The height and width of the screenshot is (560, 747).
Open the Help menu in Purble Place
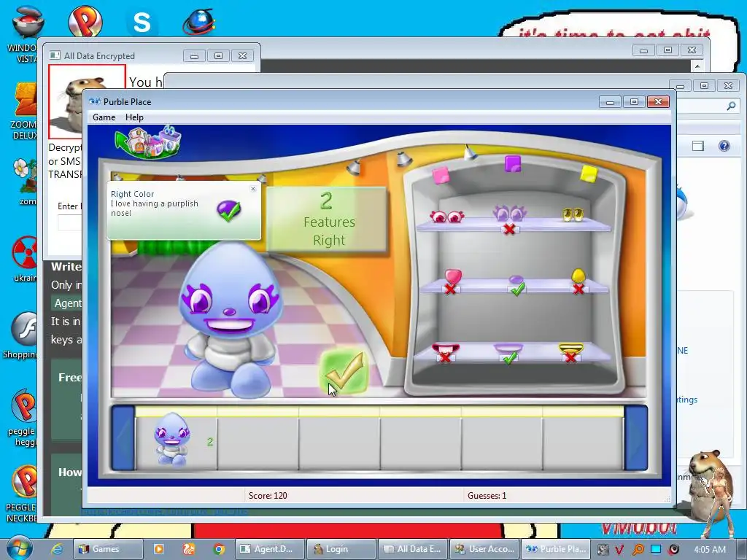134,117
